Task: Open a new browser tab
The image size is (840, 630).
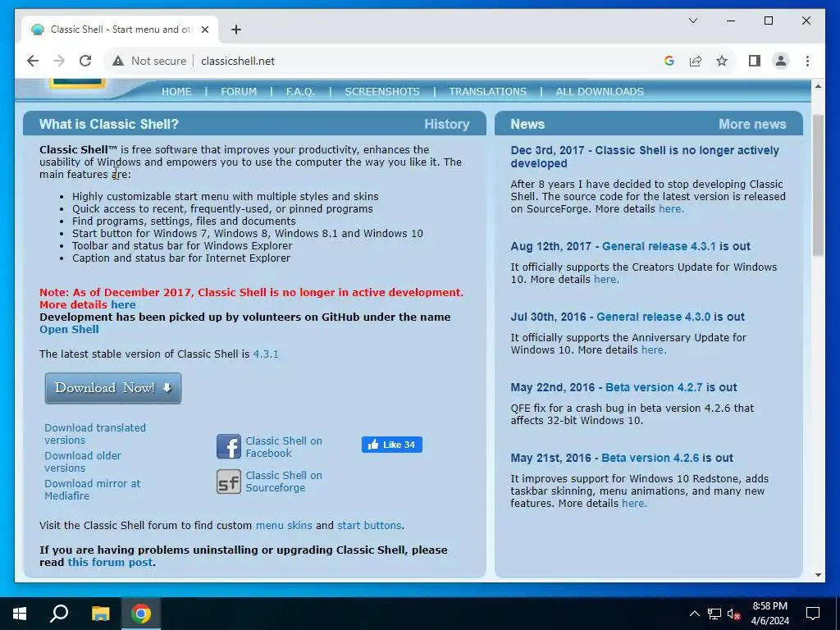Action: [x=236, y=30]
